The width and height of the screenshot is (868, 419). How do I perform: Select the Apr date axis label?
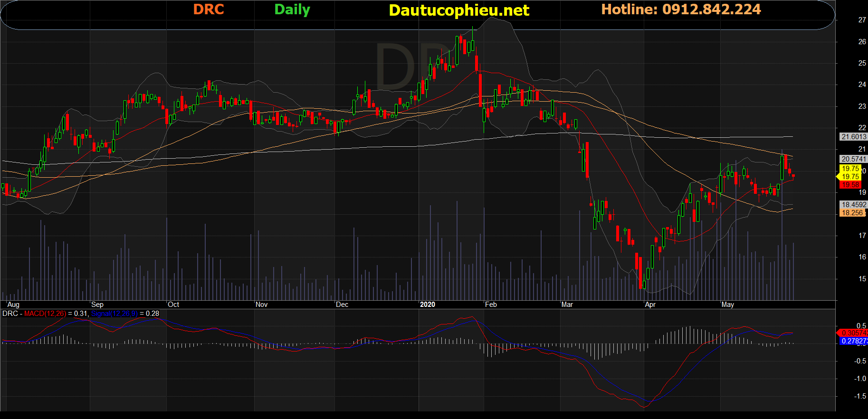coord(650,305)
